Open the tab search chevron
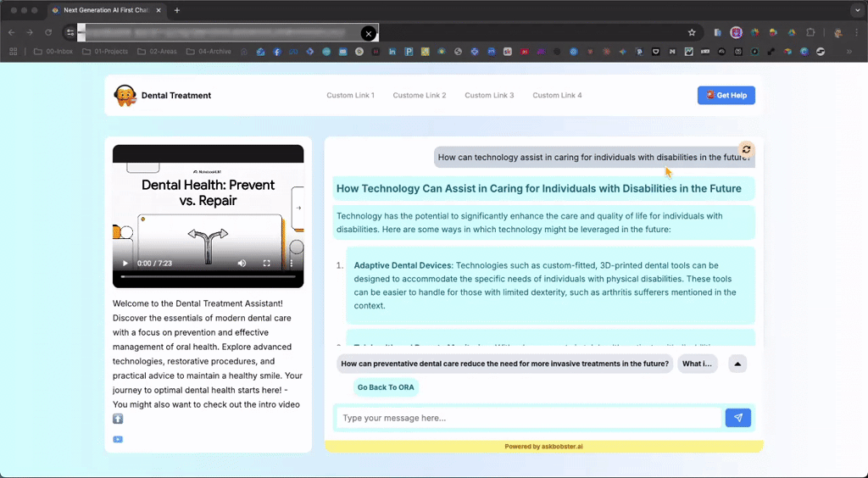 tap(858, 10)
